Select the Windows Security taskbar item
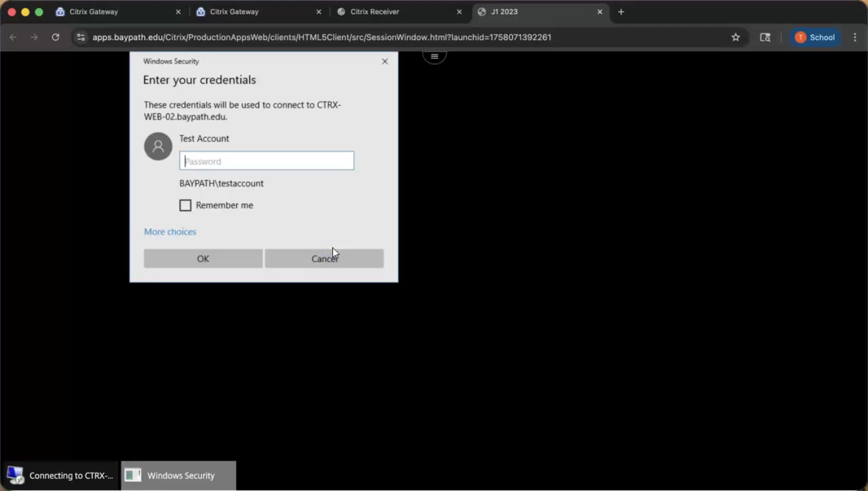This screenshot has width=868, height=491. pos(178,476)
